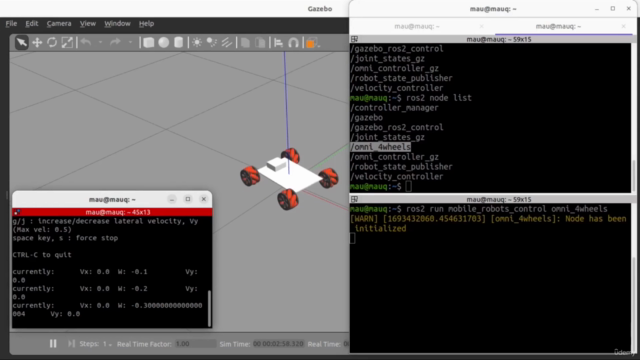Screen dimensions: 640x360
Task: Open the redo history dropdown arrow
Action: tap(130, 42)
